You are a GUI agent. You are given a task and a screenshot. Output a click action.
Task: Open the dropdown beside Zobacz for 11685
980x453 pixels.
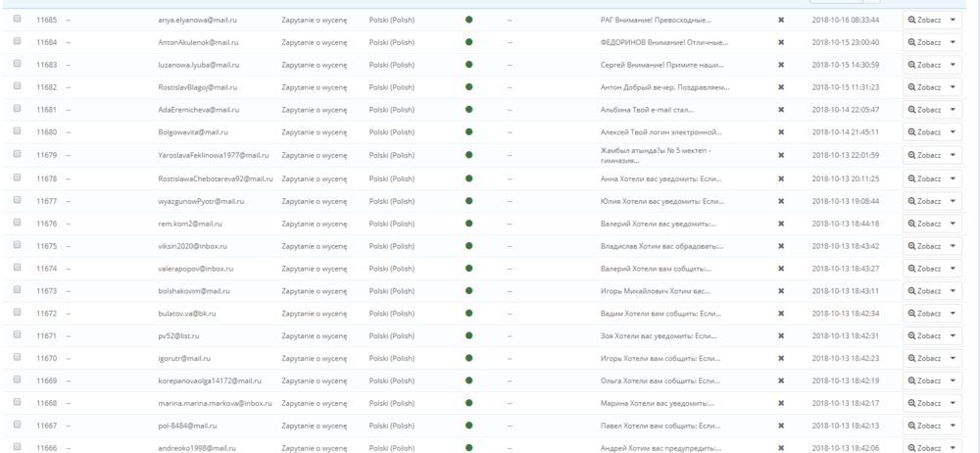point(954,20)
